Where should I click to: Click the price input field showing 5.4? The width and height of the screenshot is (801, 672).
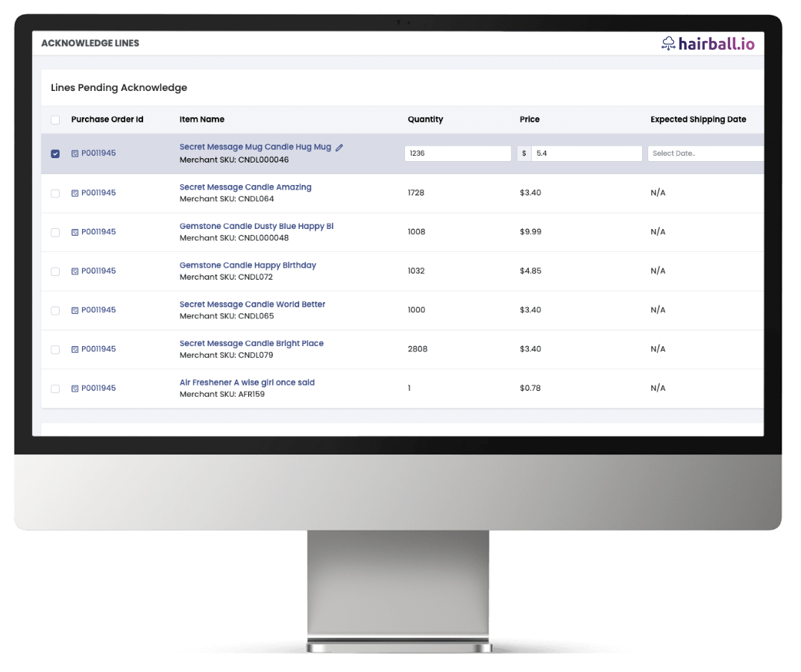click(585, 154)
